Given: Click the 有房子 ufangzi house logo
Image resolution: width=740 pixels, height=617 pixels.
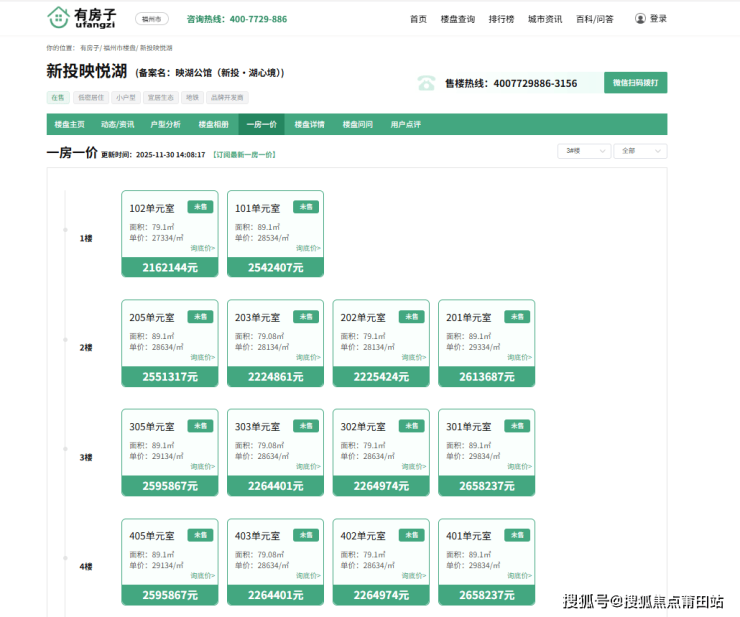Looking at the screenshot, I should pyautogui.click(x=83, y=18).
